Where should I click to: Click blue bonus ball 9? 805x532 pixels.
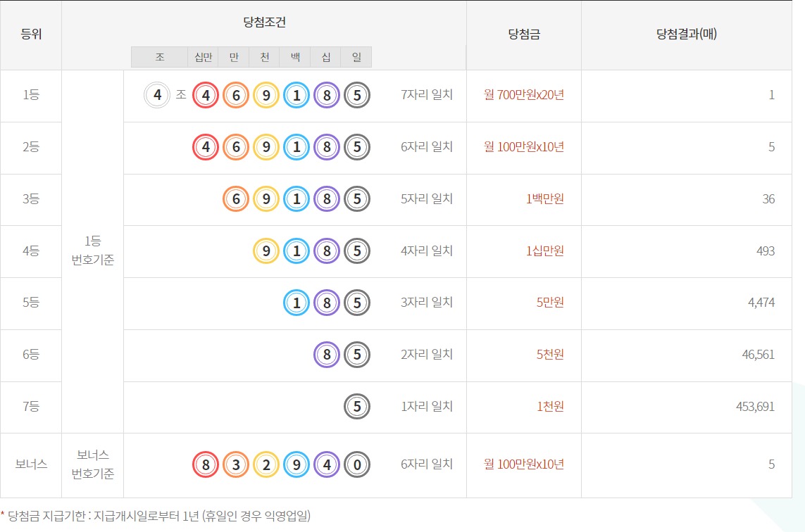(297, 464)
